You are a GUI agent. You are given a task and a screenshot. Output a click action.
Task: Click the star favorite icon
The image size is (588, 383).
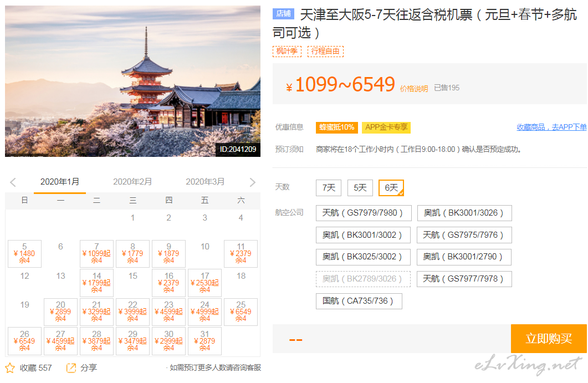pyautogui.click(x=10, y=368)
